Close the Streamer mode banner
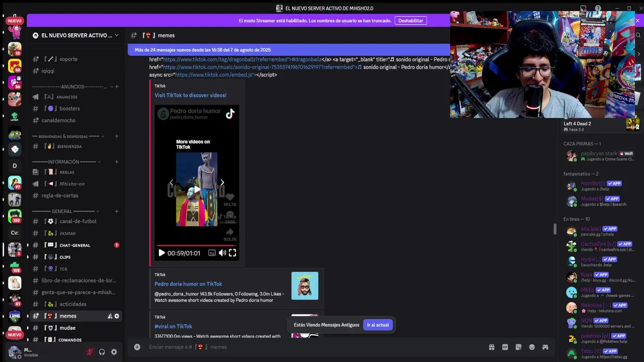The width and height of the screenshot is (644, 362). [x=637, y=21]
